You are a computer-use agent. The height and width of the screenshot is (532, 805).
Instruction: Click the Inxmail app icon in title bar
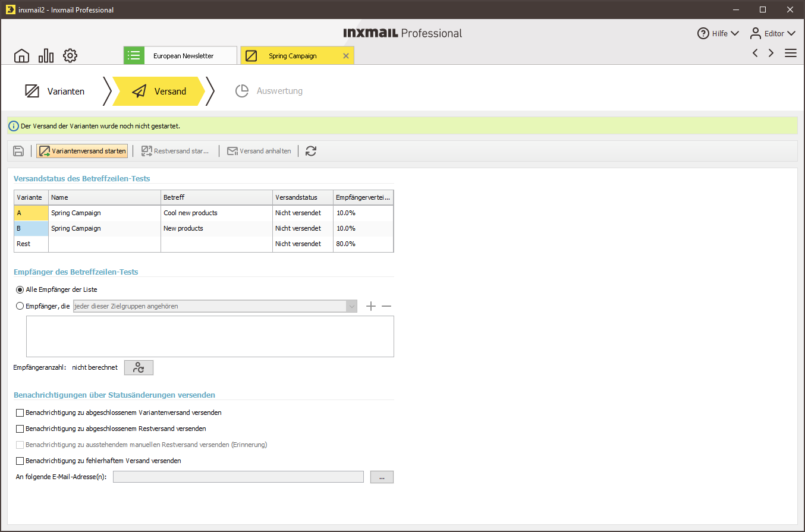(x=10, y=10)
